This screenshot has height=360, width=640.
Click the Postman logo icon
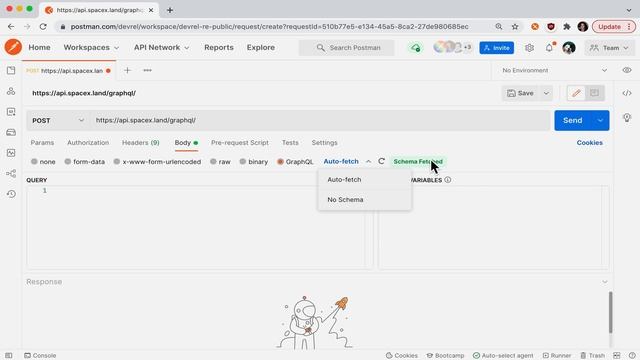pyautogui.click(x=13, y=47)
